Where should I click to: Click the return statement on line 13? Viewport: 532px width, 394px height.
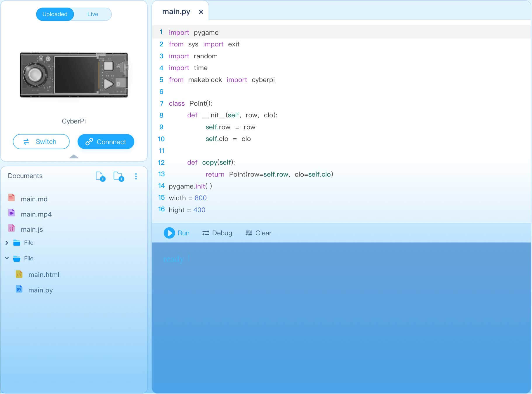pos(269,174)
